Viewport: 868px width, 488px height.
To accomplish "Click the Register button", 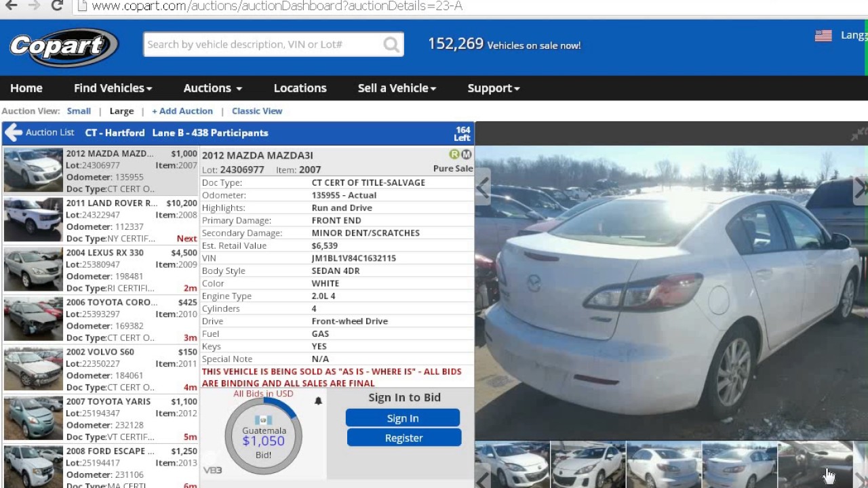I will pyautogui.click(x=404, y=438).
